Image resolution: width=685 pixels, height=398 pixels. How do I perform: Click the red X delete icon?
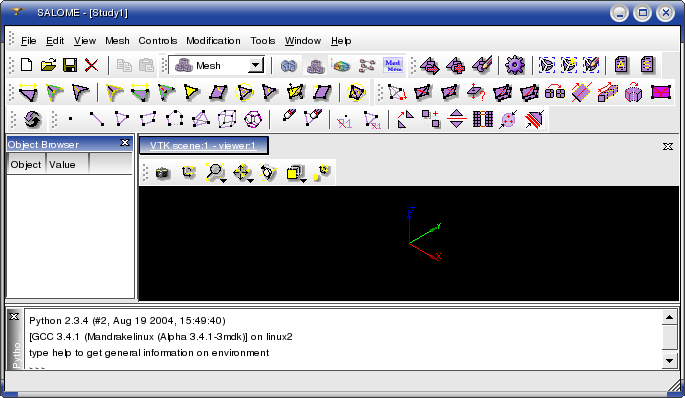tap(91, 66)
